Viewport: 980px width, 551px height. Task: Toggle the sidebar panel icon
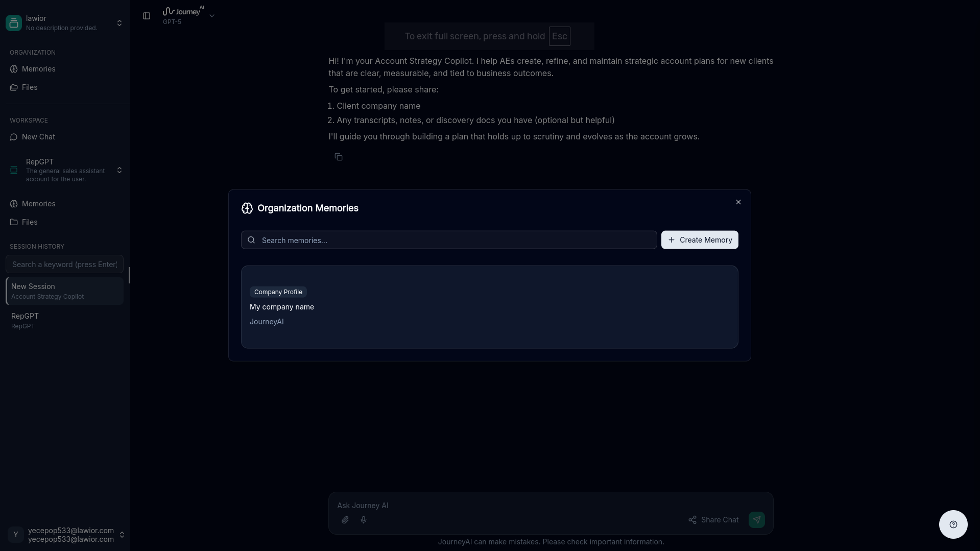[147, 16]
